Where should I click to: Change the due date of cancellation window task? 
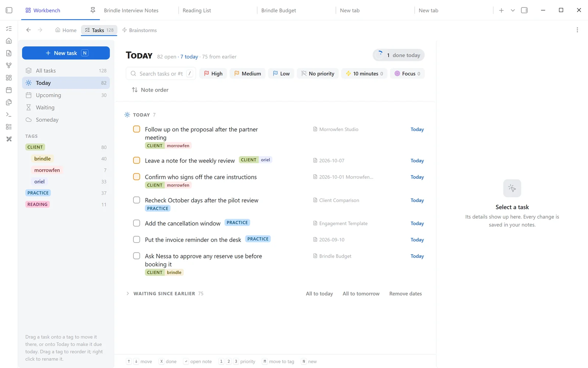pos(417,223)
